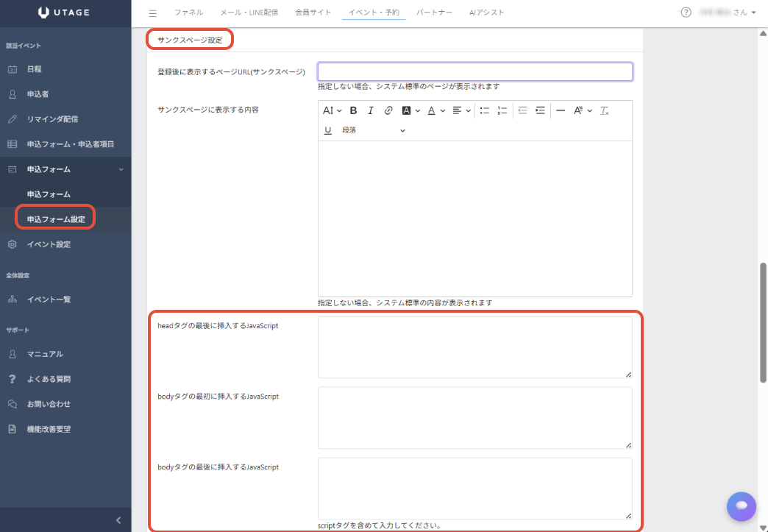768x532 pixels.
Task: Go to リマインダ配信 in the sidebar
Action: click(x=52, y=119)
